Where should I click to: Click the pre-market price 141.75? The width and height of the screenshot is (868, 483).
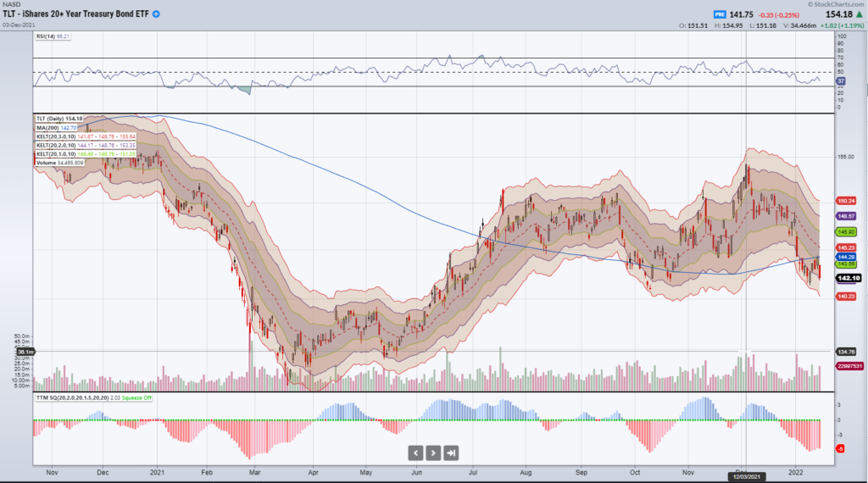741,15
